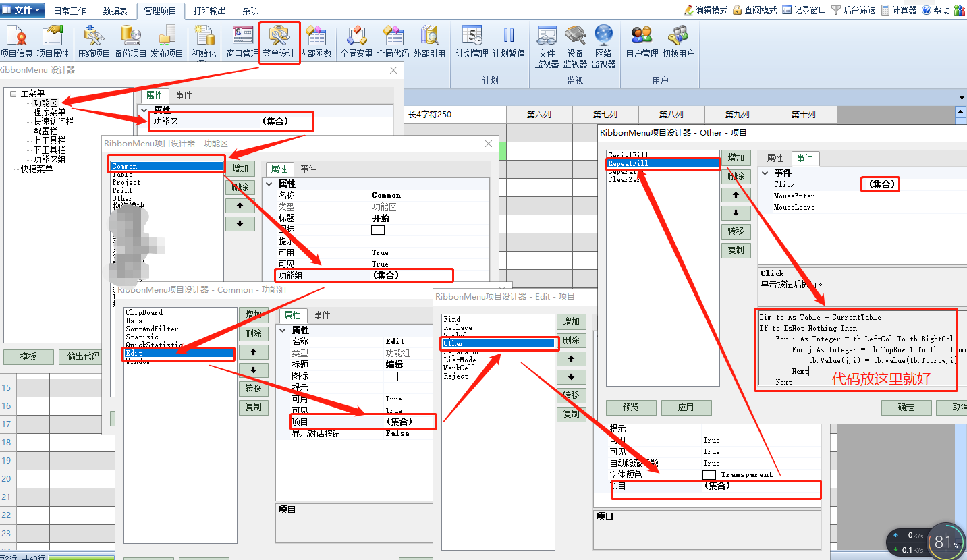Screen dimensions: 967x560
Task: Open the 计算器 tool
Action: [x=899, y=10]
